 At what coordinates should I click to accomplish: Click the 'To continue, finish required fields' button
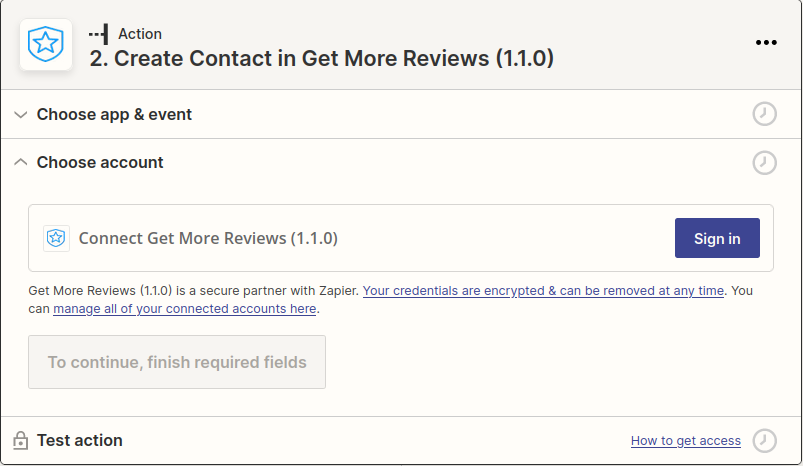click(177, 362)
